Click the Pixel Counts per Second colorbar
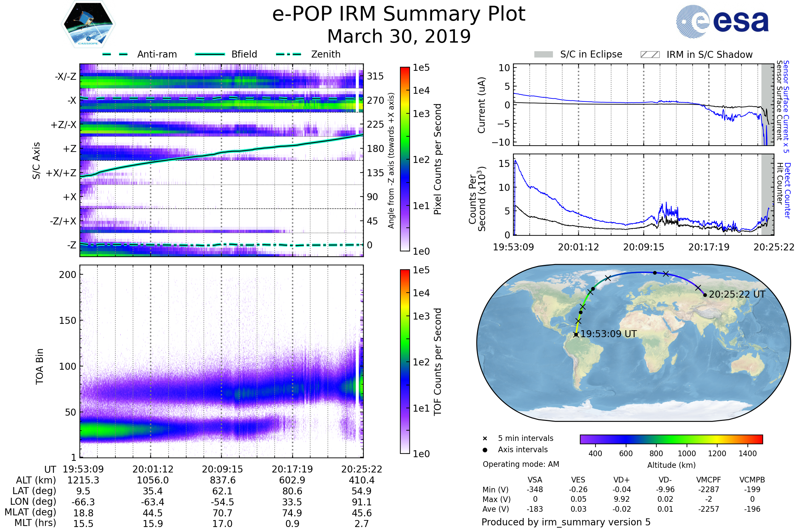798x532 pixels. (x=405, y=159)
